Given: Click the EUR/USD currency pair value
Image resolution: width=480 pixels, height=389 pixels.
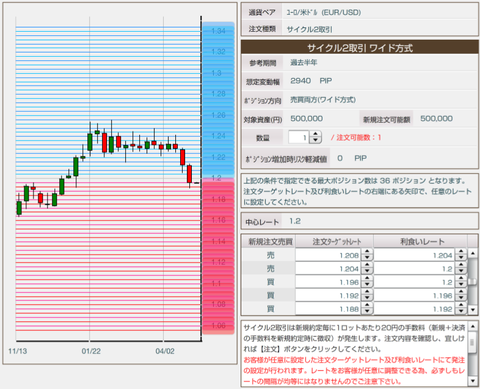Looking at the screenshot, I should 324,13.
